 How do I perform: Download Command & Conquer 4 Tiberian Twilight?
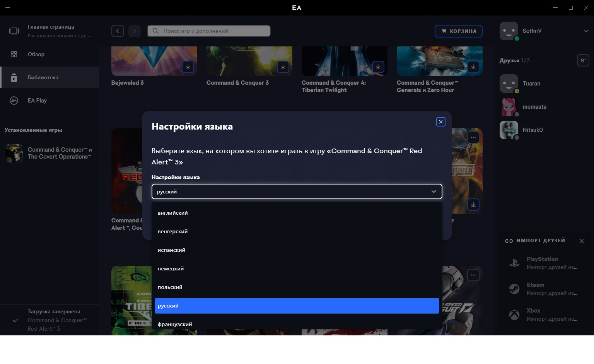click(x=378, y=67)
